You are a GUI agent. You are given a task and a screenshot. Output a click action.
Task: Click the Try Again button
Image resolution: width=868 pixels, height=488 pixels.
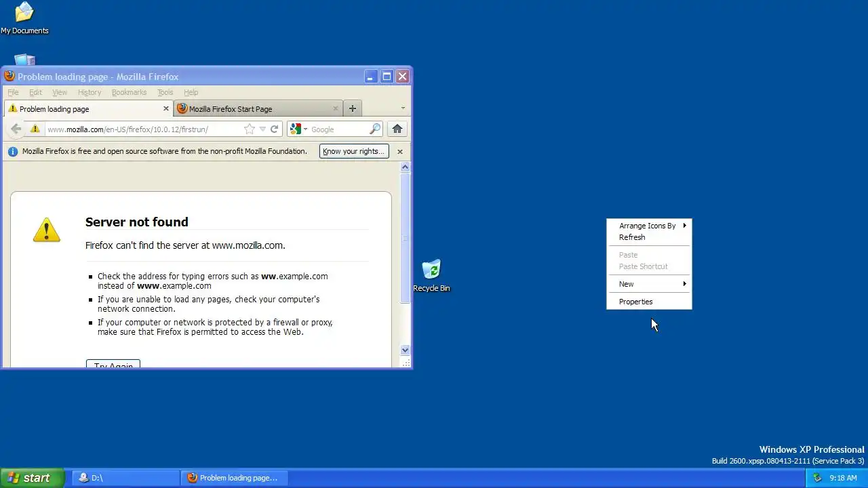coord(113,364)
